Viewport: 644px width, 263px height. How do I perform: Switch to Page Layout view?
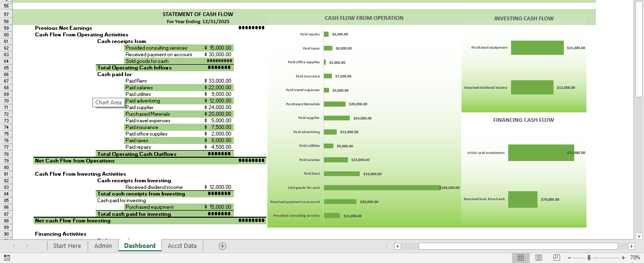[538, 257]
